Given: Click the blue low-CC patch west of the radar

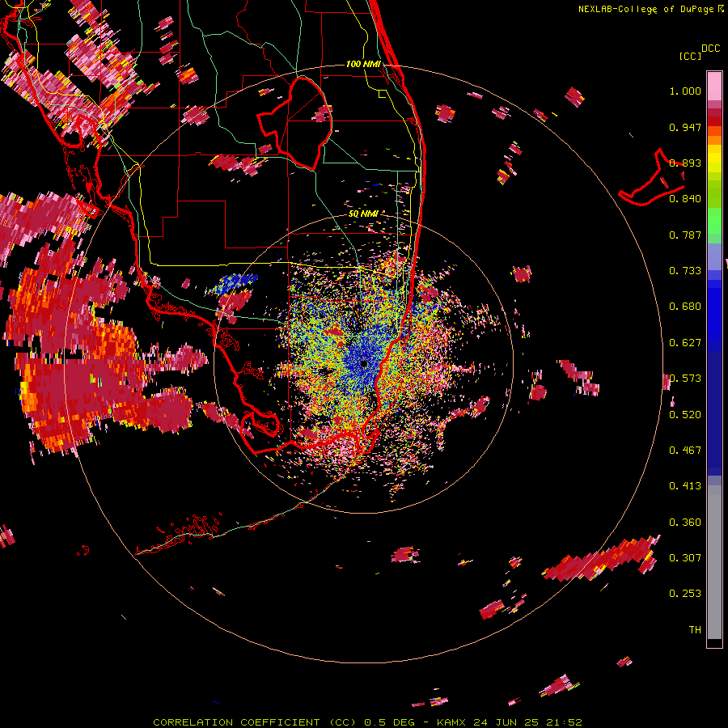Looking at the screenshot, I should tap(235, 283).
